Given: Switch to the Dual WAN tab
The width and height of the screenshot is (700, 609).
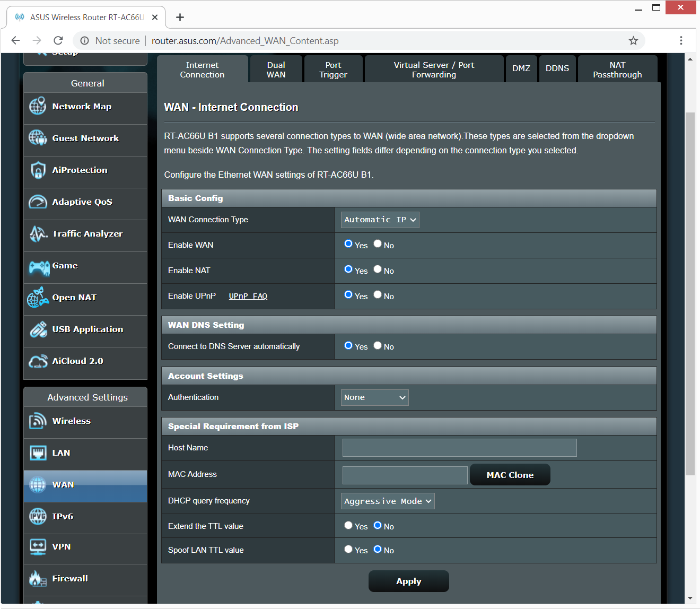Looking at the screenshot, I should coord(276,69).
